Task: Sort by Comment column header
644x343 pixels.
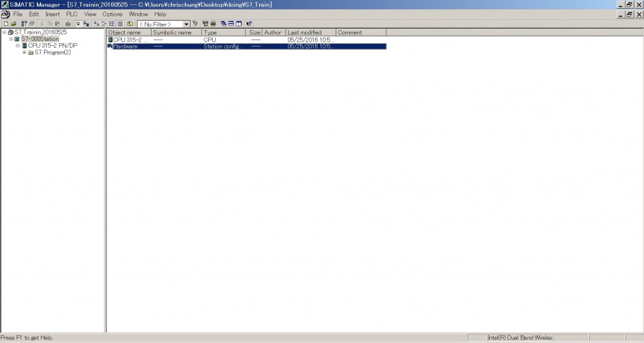Action: coord(361,33)
